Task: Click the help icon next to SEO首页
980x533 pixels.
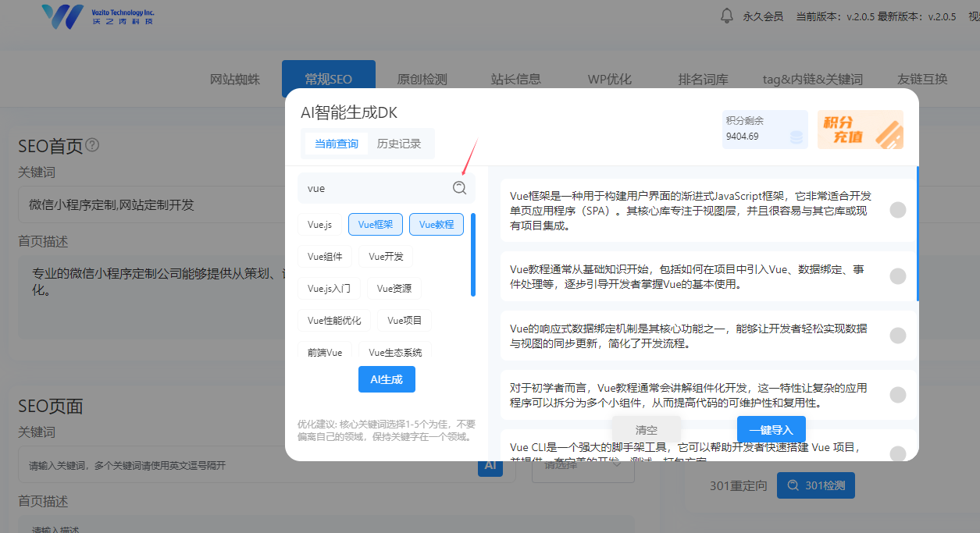Action: [92, 145]
